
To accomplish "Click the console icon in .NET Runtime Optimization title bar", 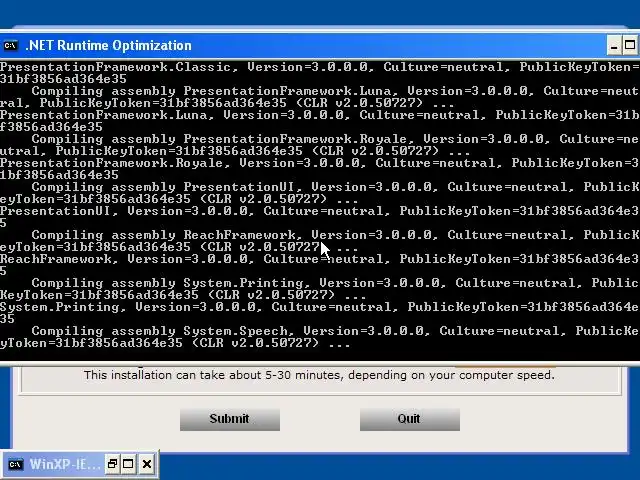I will coord(11,45).
